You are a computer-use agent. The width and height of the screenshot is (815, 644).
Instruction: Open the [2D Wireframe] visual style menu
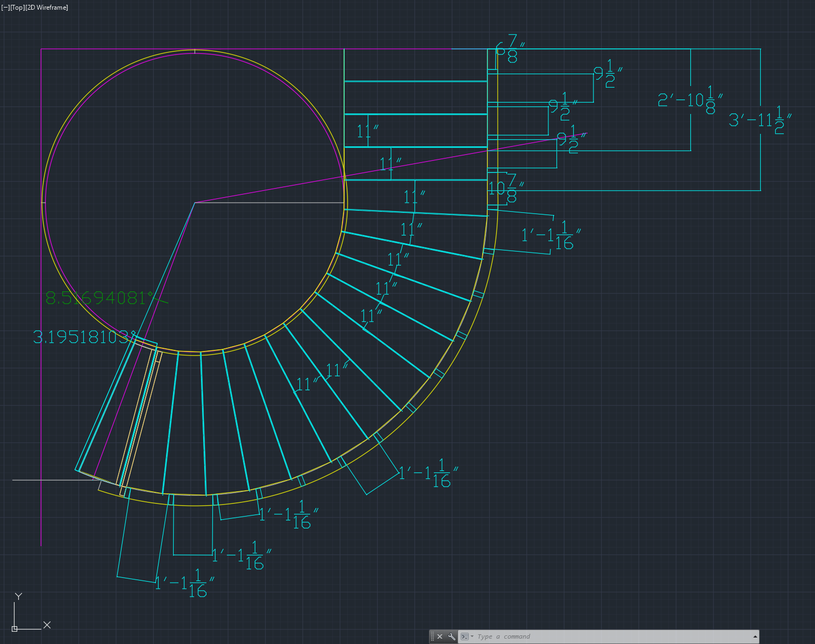(x=47, y=8)
